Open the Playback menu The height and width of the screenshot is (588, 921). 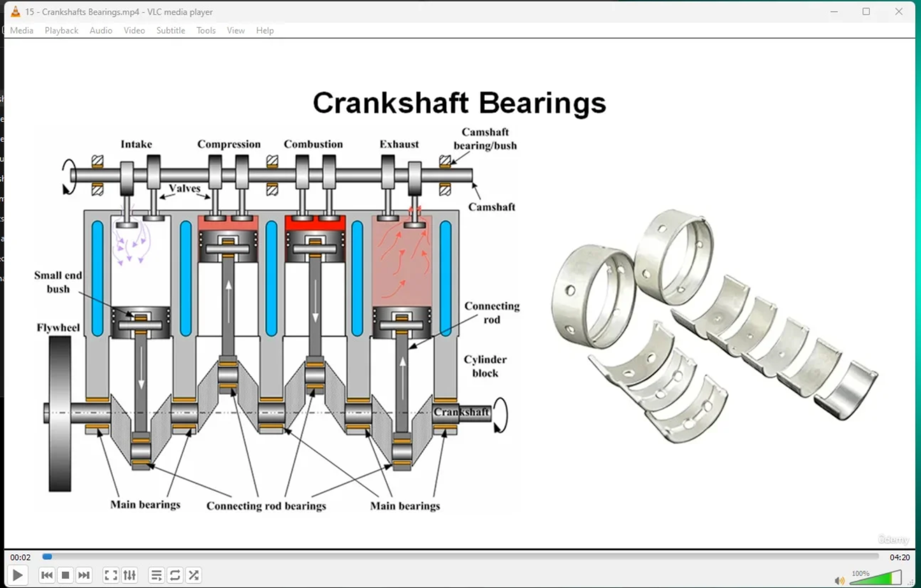[x=61, y=31]
